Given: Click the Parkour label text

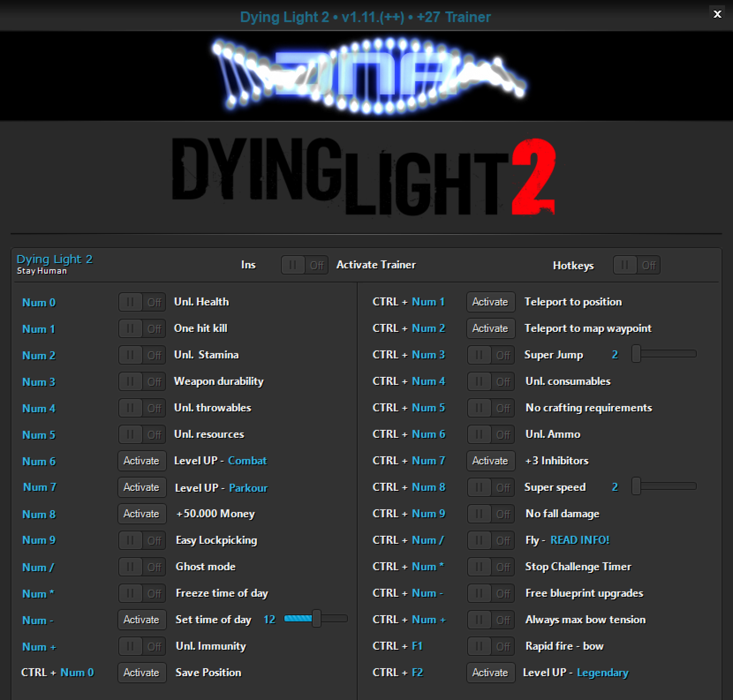Looking at the screenshot, I should (x=248, y=488).
